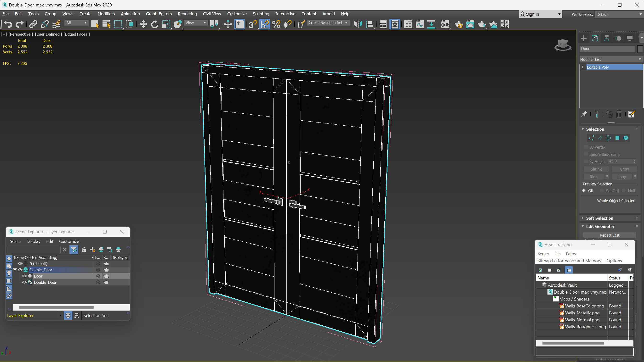Viewport: 644px width, 362px height.
Task: Click the Sign In button
Action: pos(541,14)
